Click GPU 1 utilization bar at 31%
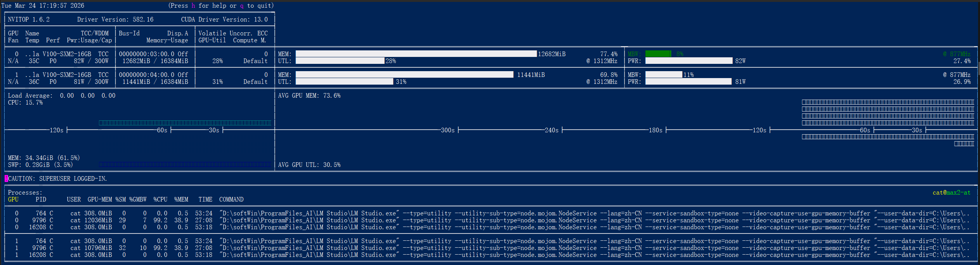This screenshot has width=980, height=265. point(344,82)
